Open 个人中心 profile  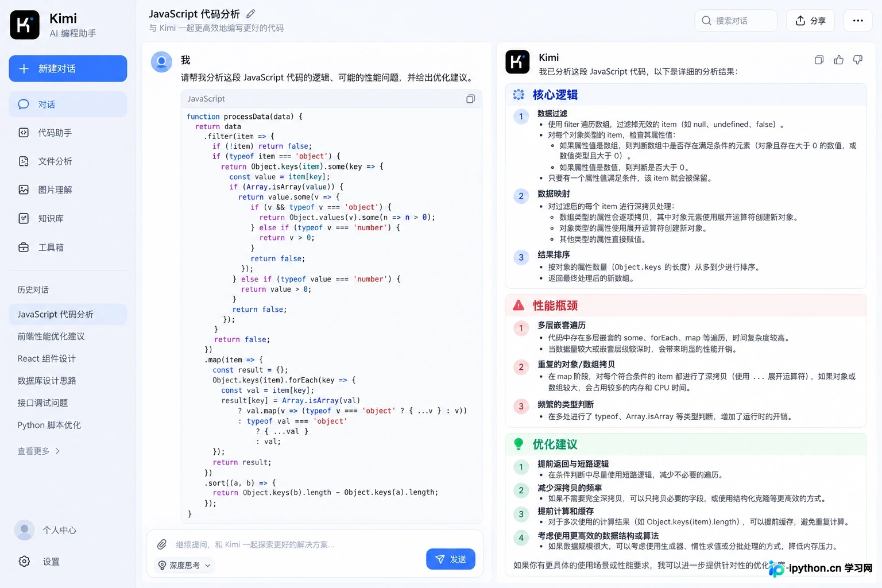(46, 530)
